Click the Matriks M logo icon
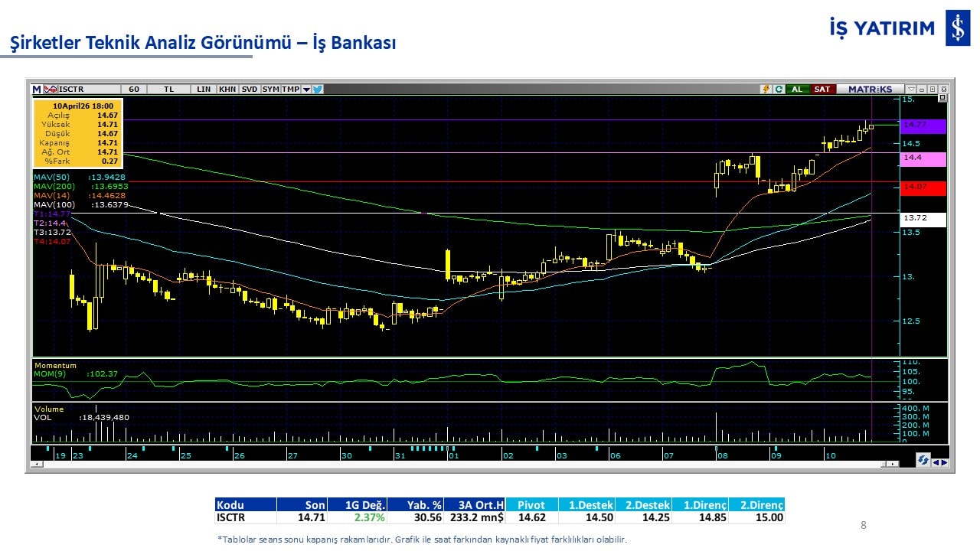980x551 pixels. (x=37, y=89)
